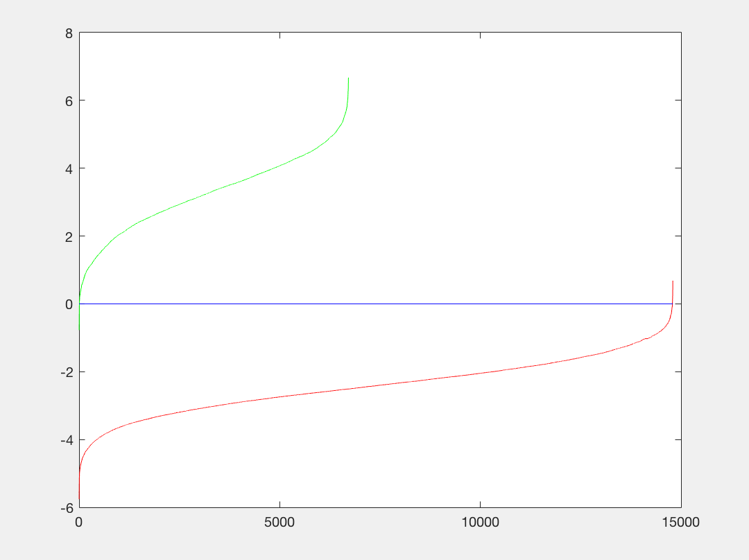Select the green curve in the plot

point(208,195)
